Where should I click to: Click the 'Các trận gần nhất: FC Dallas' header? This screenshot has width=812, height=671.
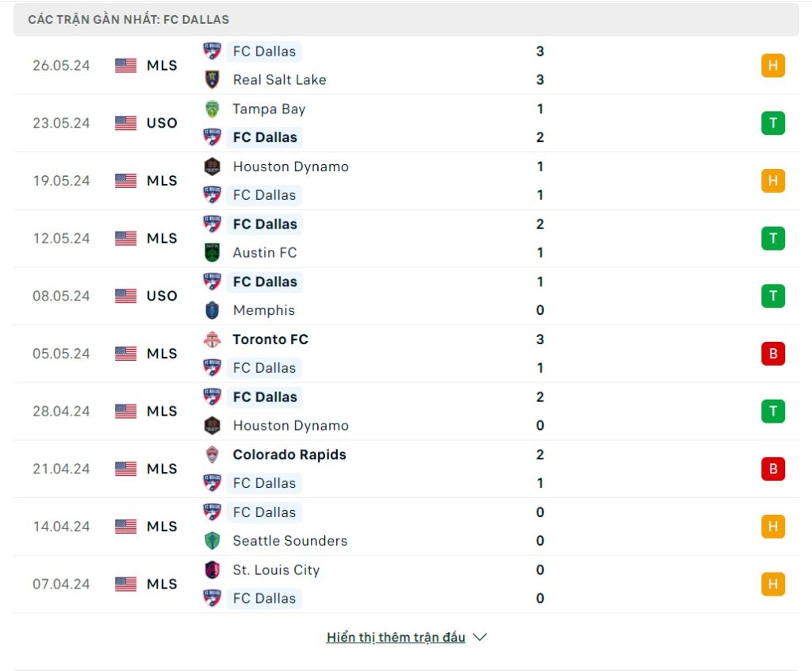coord(128,19)
